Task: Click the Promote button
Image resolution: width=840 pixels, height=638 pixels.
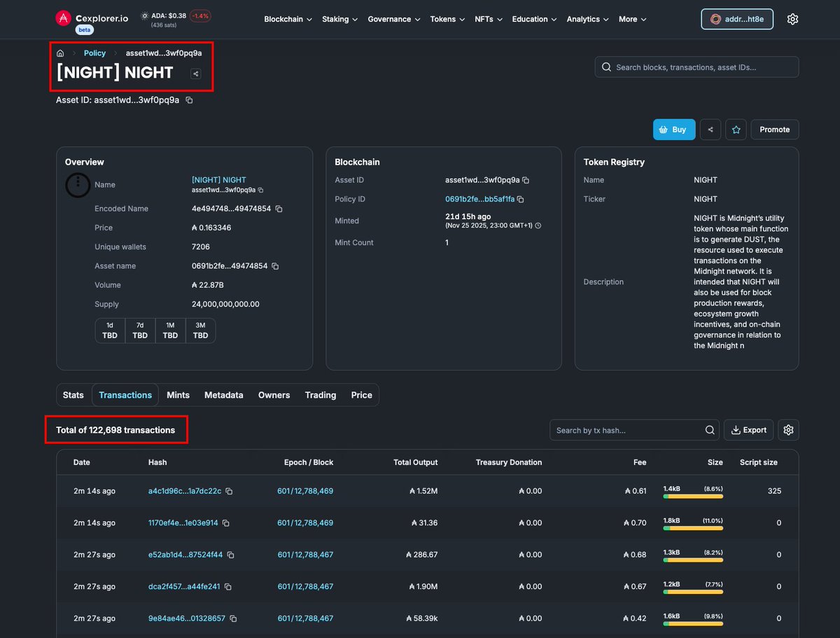Action: tap(774, 130)
